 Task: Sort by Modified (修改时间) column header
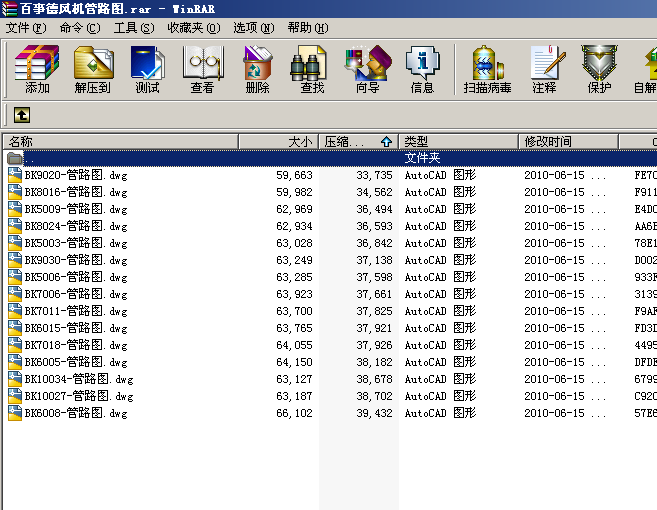569,142
